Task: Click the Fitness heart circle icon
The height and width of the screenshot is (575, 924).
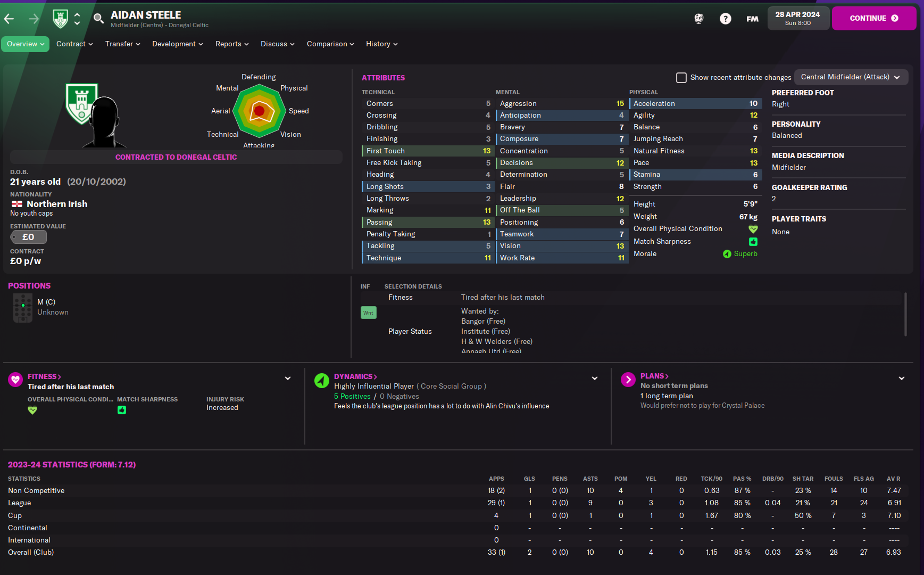Action: pos(15,380)
